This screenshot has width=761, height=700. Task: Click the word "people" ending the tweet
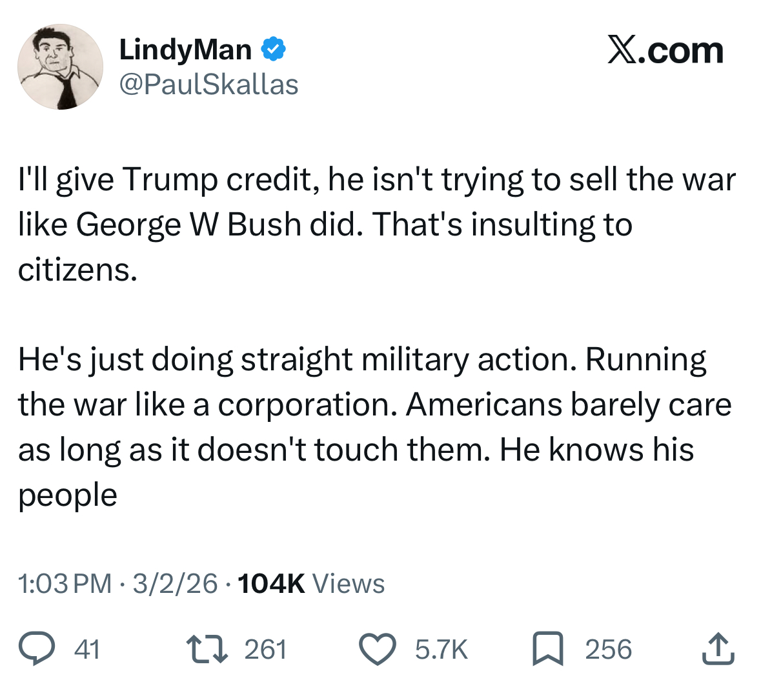click(x=68, y=495)
